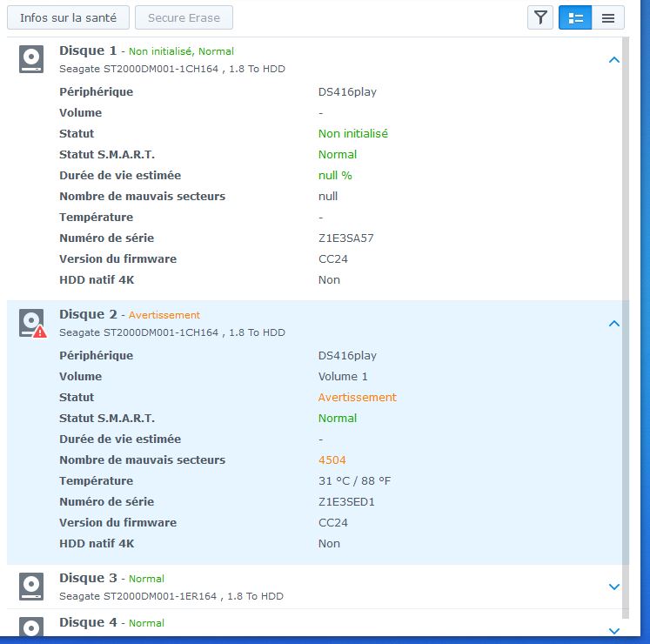Image resolution: width=650 pixels, height=644 pixels.
Task: Click Disque 1 S.M.A.R.T. Normal value
Action: [x=337, y=155]
